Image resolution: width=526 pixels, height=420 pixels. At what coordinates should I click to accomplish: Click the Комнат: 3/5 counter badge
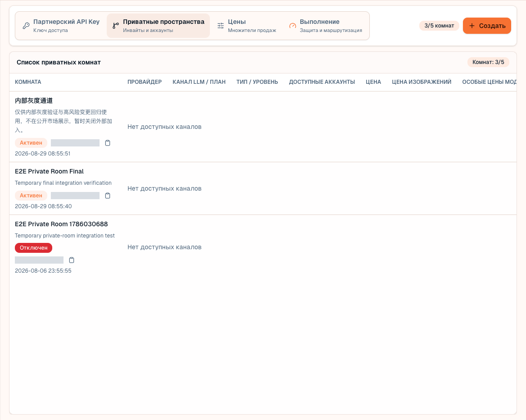click(488, 62)
